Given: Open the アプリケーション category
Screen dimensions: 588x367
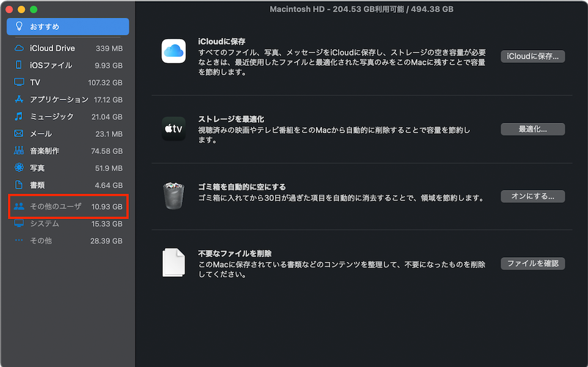Looking at the screenshot, I should pyautogui.click(x=68, y=100).
